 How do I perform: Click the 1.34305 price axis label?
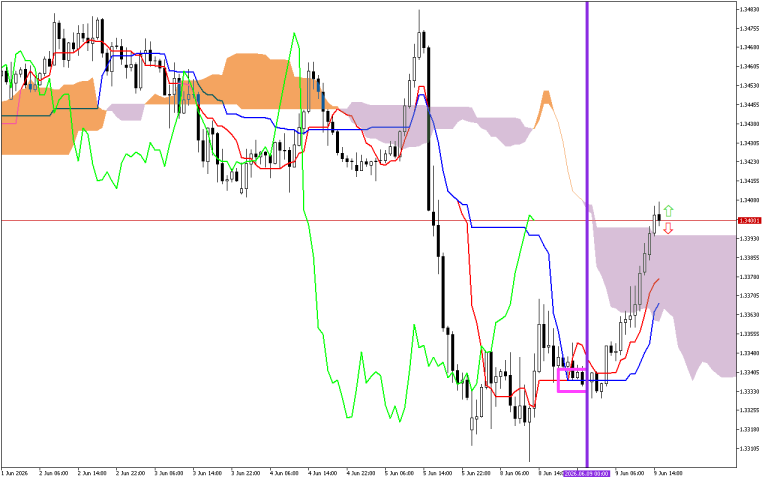[x=750, y=143]
